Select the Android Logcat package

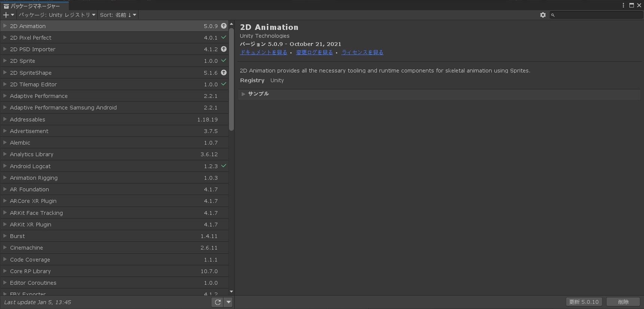pos(114,166)
